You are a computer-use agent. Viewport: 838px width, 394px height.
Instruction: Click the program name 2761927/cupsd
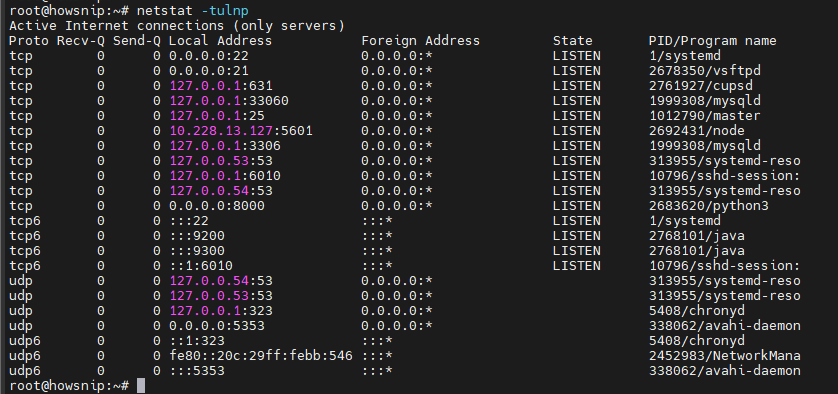tap(701, 86)
